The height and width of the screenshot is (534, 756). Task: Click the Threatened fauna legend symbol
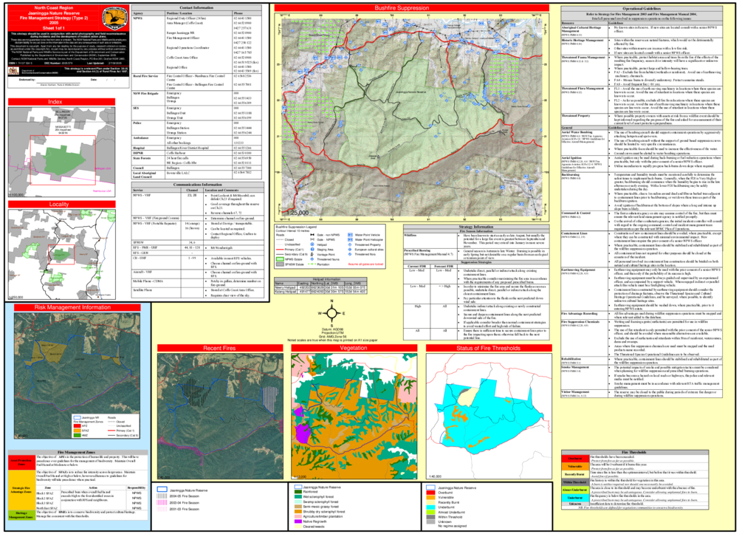pos(312,259)
